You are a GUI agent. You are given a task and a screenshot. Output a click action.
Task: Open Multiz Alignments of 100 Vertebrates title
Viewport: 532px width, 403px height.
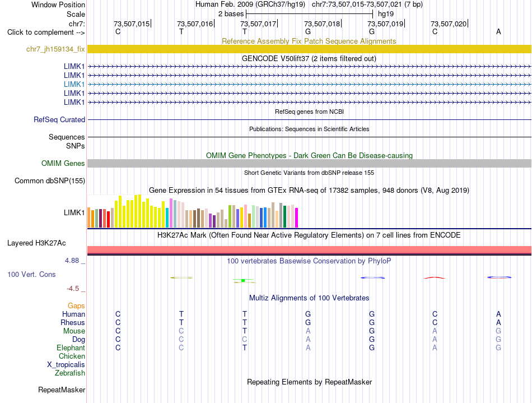309,298
